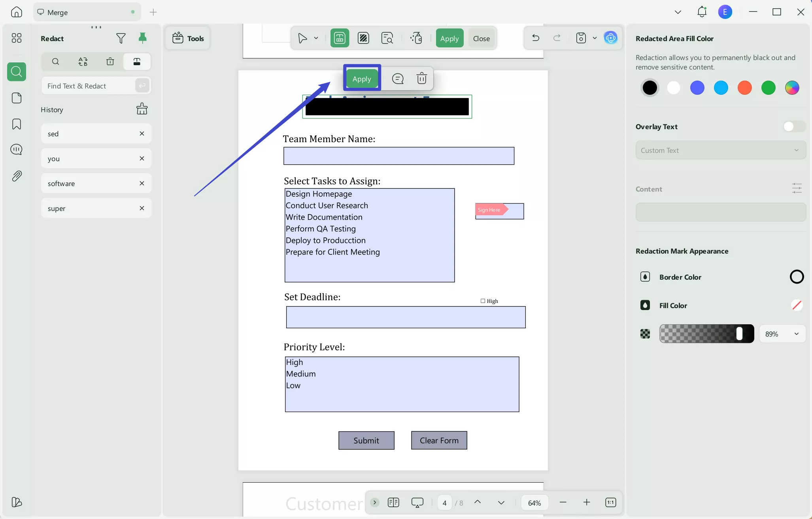Go to next page with down chevron
Viewport: 812px width, 519px height.
point(501,502)
